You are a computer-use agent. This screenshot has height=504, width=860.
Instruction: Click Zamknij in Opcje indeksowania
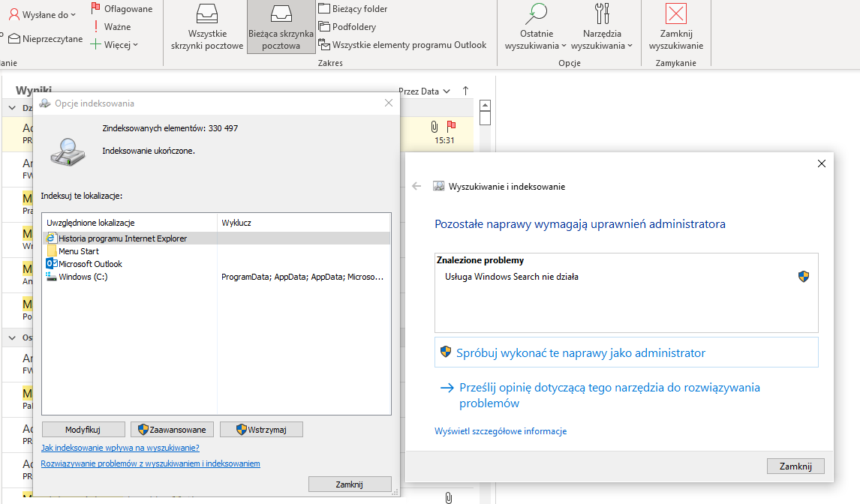click(x=350, y=484)
